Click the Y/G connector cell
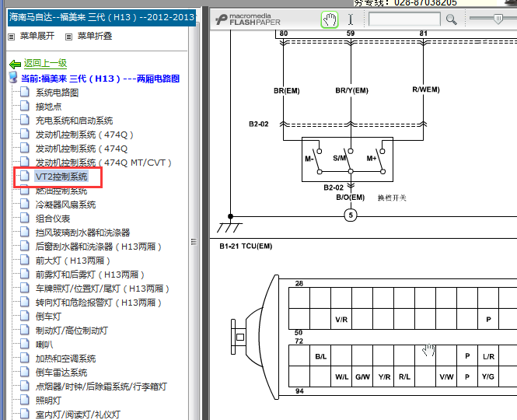 pos(488,376)
